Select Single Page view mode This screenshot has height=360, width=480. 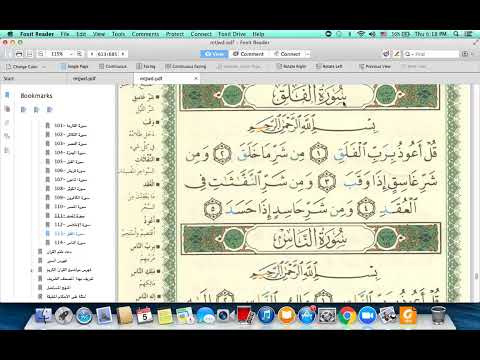coord(74,67)
